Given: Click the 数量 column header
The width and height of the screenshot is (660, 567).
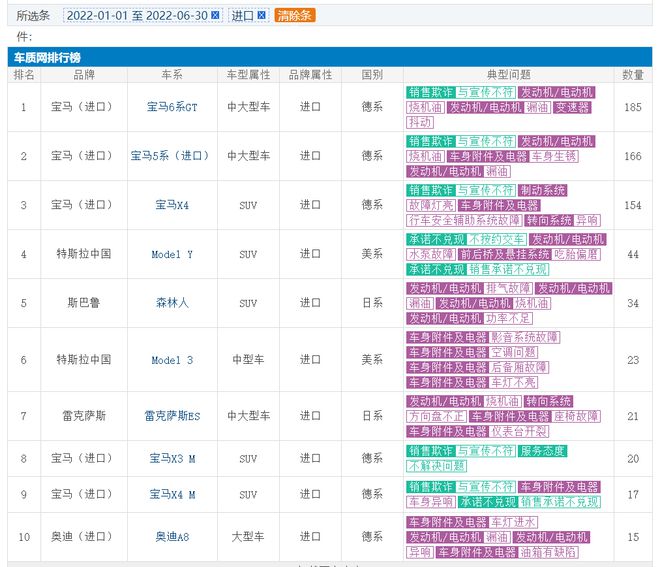Looking at the screenshot, I should tap(633, 75).
